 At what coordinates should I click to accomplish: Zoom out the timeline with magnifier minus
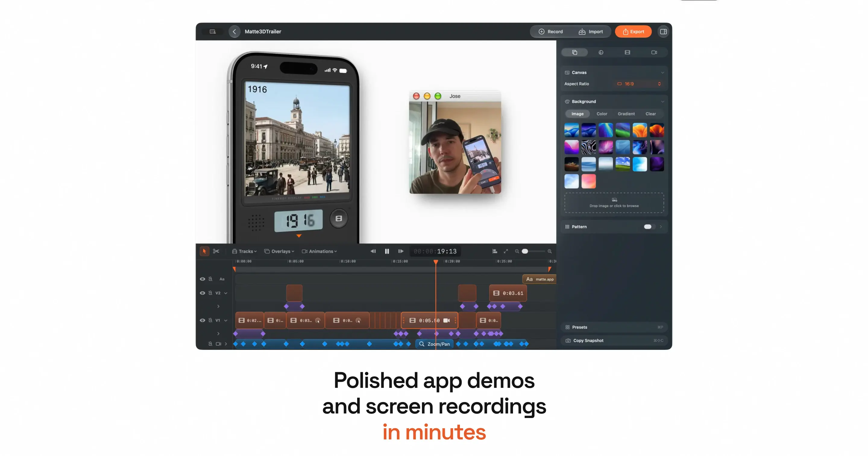tap(517, 251)
